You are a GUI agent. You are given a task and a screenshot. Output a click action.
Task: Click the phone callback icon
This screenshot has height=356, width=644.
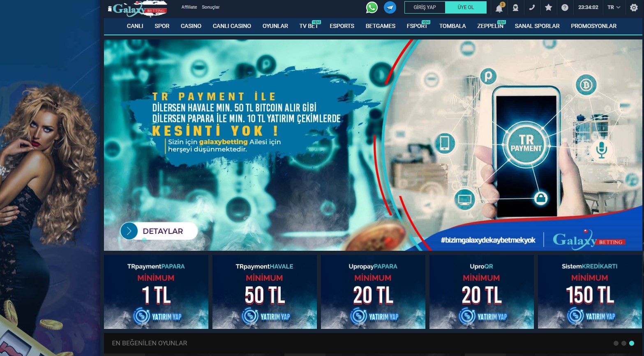coord(532,7)
